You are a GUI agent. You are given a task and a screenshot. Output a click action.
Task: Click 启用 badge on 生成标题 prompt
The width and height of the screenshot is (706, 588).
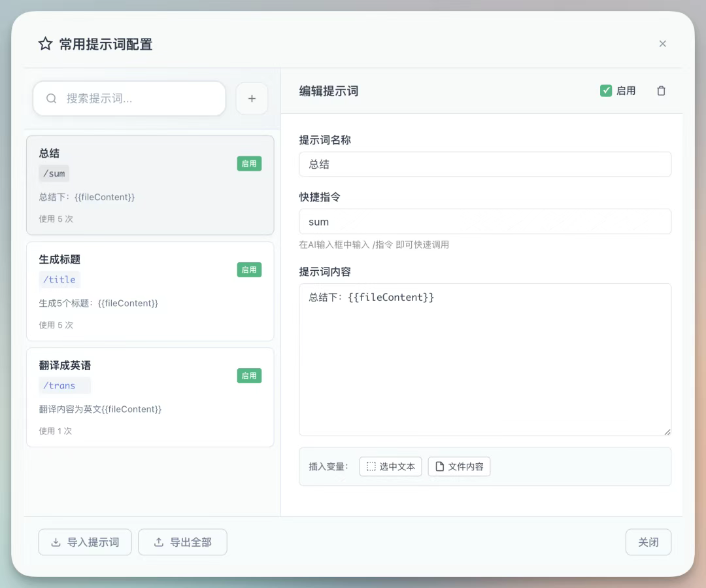click(x=249, y=269)
